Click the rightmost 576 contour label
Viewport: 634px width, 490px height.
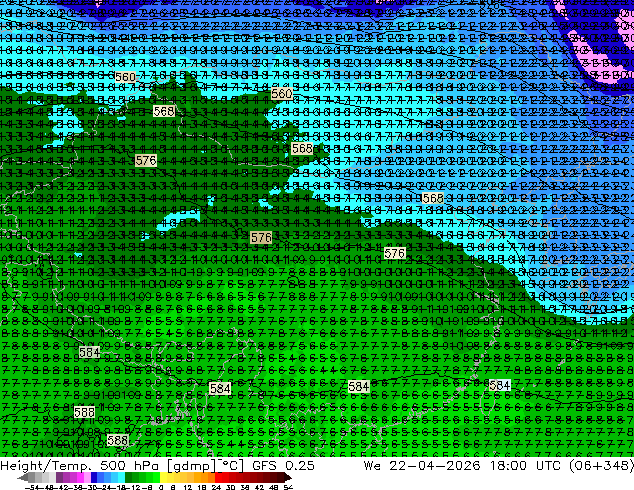coord(394,253)
